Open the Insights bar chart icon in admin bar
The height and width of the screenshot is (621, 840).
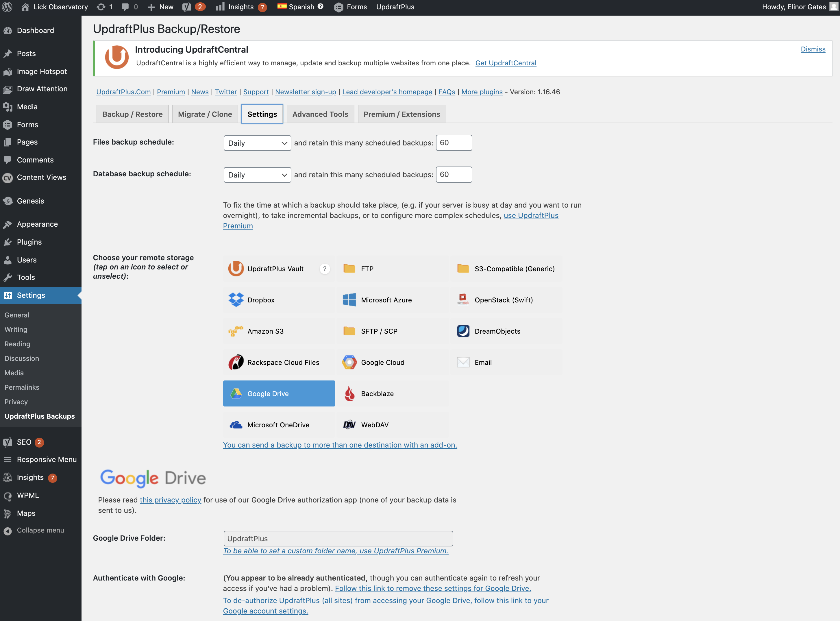[220, 7]
